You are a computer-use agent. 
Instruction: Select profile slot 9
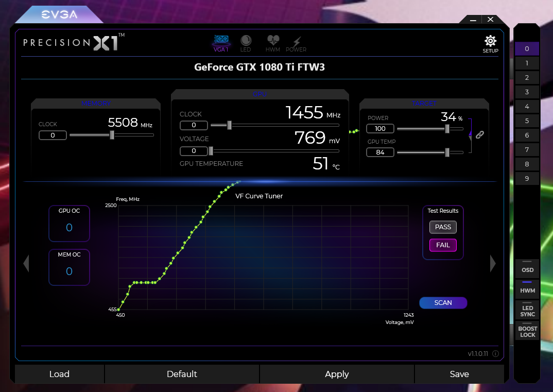527,179
